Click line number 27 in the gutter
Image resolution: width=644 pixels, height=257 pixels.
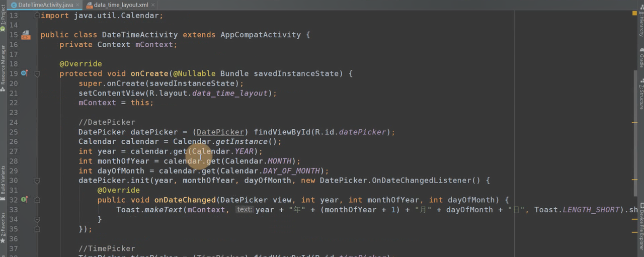point(14,151)
